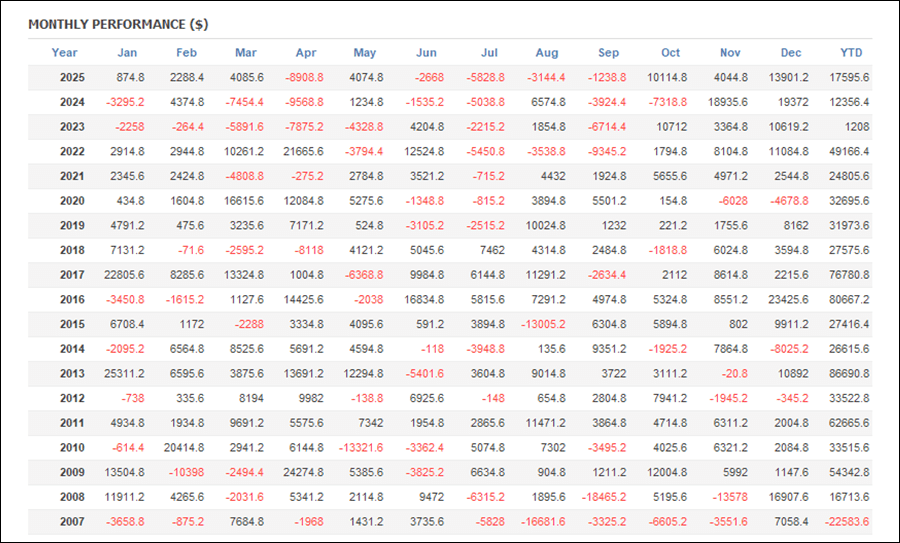Select the 2025 year row label
The image size is (900, 543).
point(70,78)
